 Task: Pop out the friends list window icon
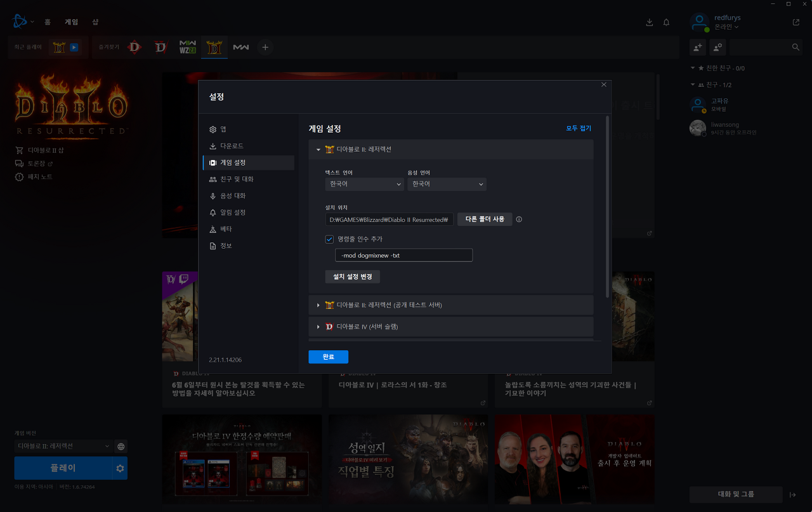point(796,22)
